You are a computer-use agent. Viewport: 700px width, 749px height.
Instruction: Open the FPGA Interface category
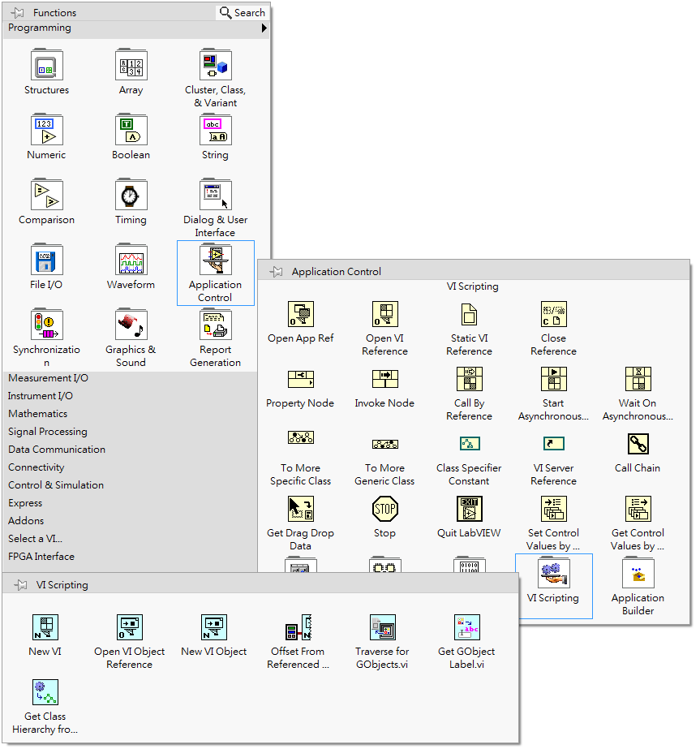tap(41, 557)
